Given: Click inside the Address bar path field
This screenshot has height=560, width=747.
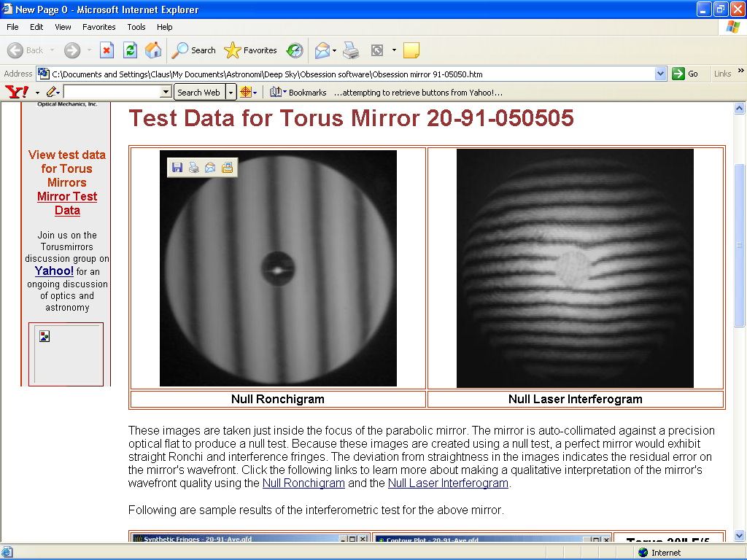Looking at the screenshot, I should tap(352, 74).
